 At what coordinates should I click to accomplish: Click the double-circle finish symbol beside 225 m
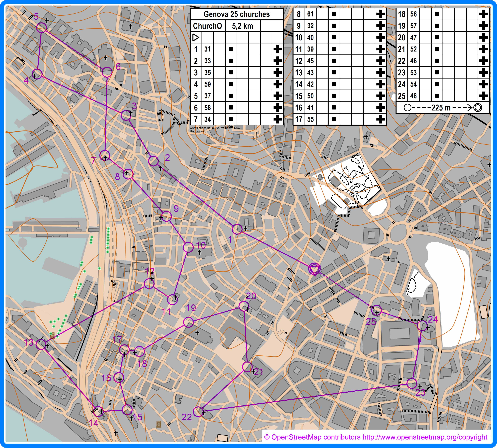[x=478, y=108]
